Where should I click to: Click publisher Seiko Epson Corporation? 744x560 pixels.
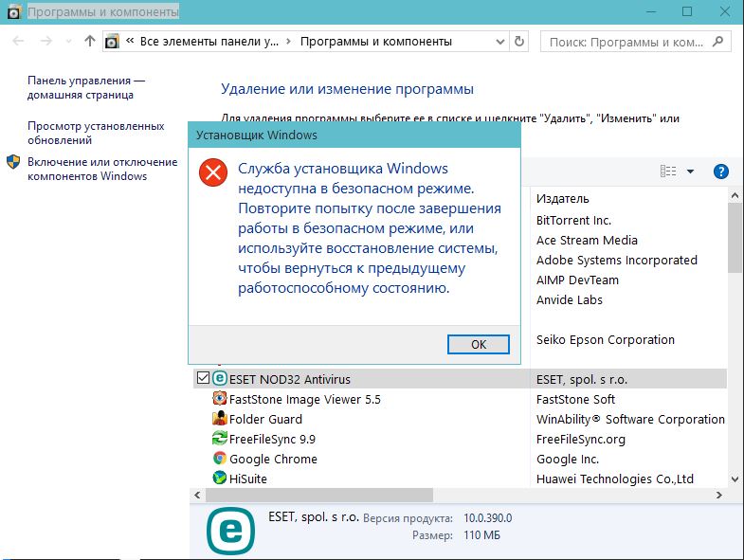coord(606,340)
